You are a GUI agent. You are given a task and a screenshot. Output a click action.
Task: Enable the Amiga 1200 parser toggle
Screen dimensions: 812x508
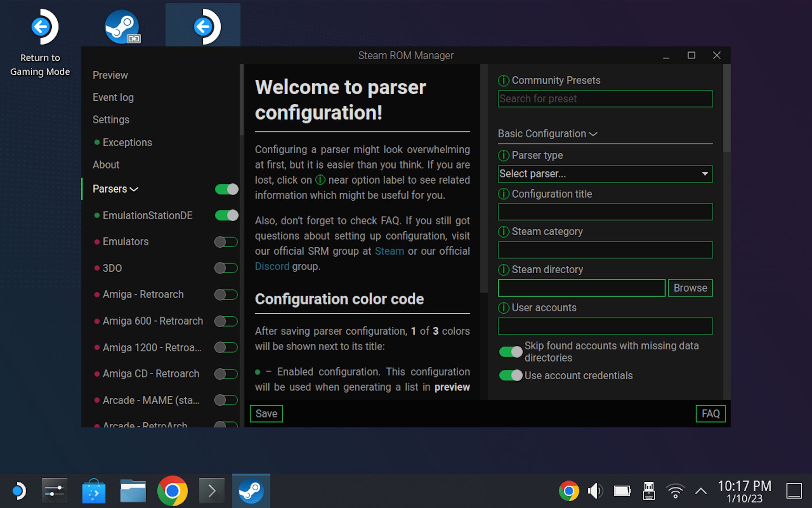point(226,347)
